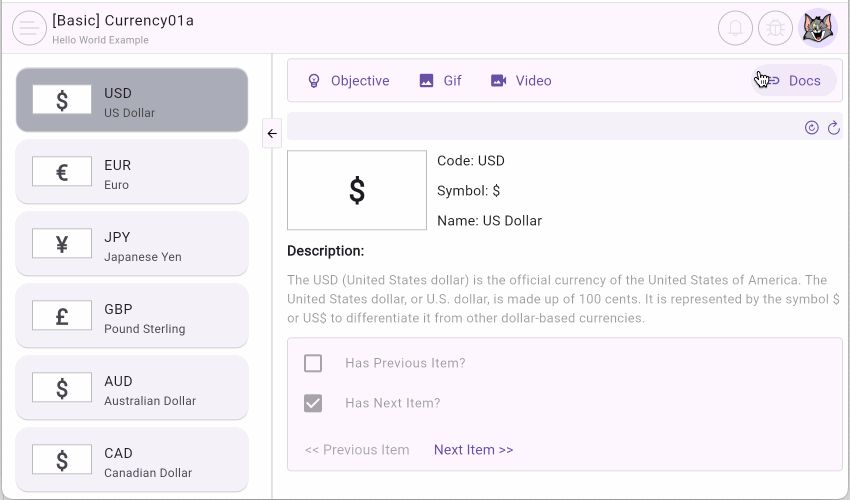Click the Previous Item link
Image resolution: width=850 pixels, height=500 pixels.
tap(357, 450)
